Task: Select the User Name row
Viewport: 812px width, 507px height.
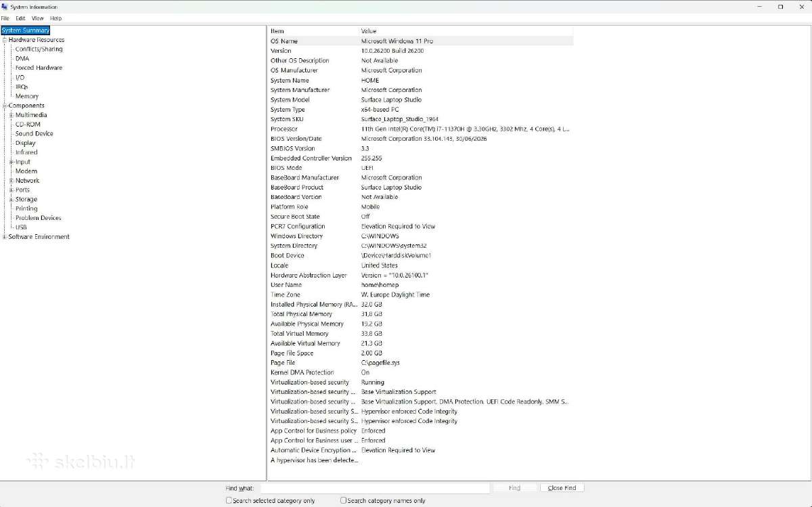Action: coord(421,285)
